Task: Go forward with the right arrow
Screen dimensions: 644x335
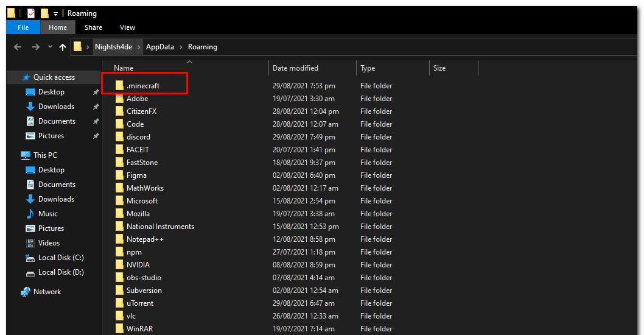Action: pyautogui.click(x=36, y=48)
